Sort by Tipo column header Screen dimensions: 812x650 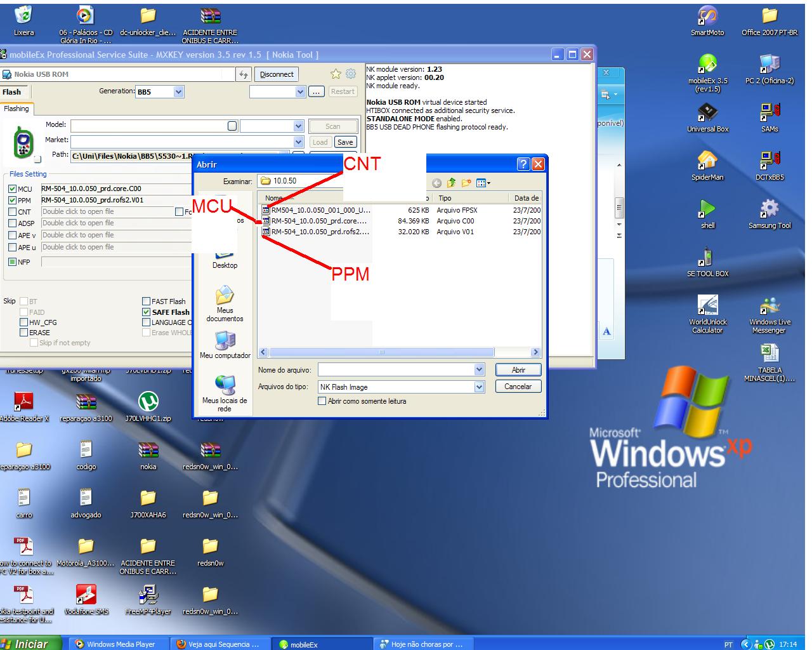pos(472,198)
